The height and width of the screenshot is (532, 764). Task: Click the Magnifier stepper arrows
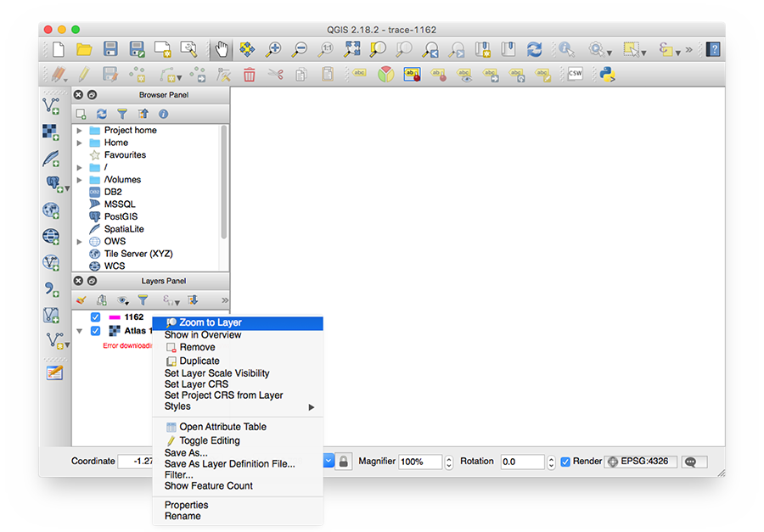(x=449, y=462)
